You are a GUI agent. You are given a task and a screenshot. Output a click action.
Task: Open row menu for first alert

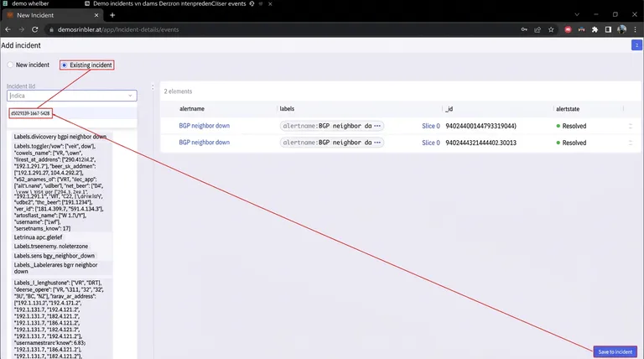pos(631,126)
